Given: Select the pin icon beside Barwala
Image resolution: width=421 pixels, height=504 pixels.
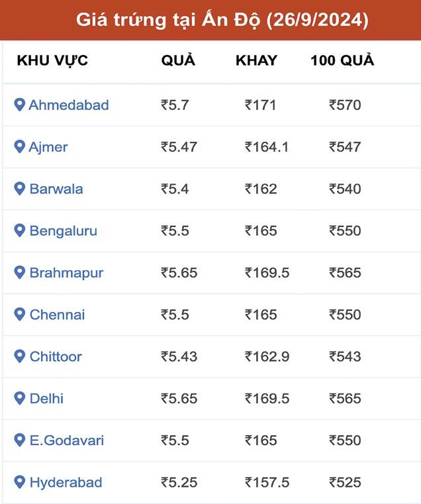Looking at the screenshot, I should pyautogui.click(x=20, y=189).
